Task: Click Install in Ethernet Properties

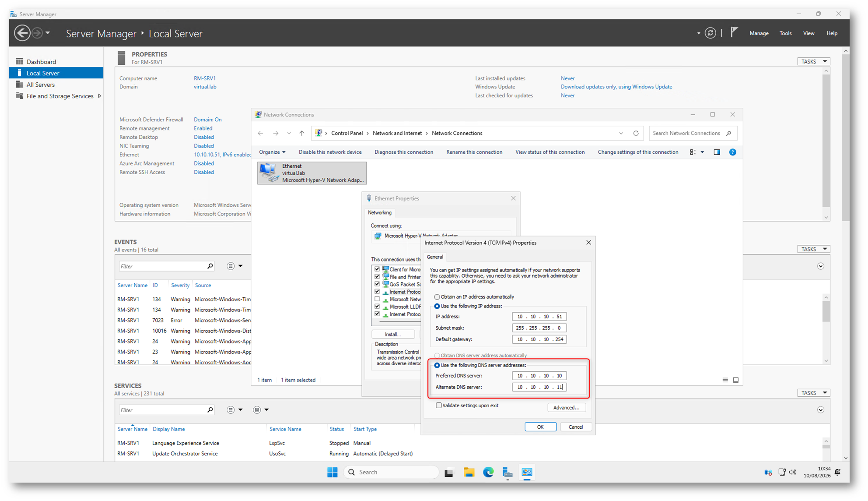Action: tap(393, 334)
